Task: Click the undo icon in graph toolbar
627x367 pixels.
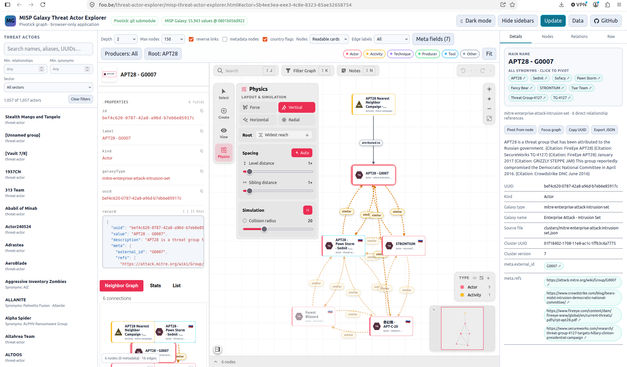Action: [x=463, y=71]
